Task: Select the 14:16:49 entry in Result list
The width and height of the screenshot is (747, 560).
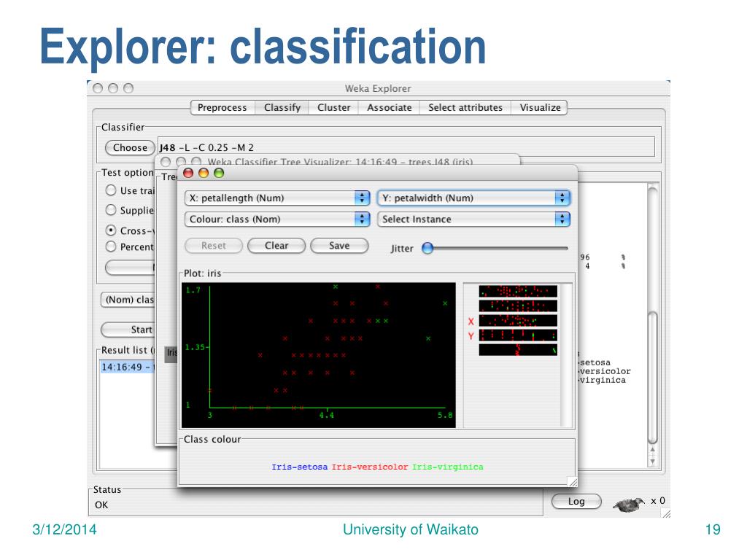Action: pos(127,367)
